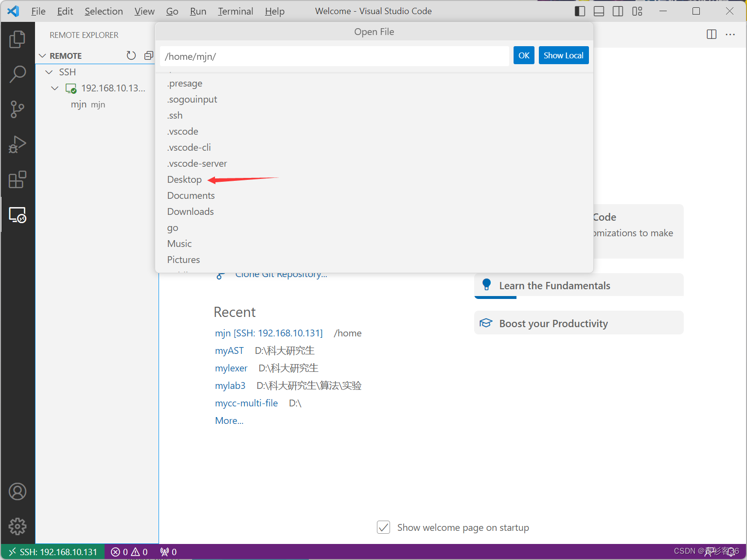The height and width of the screenshot is (560, 747).
Task: Open forwarded ports status item
Action: click(168, 552)
